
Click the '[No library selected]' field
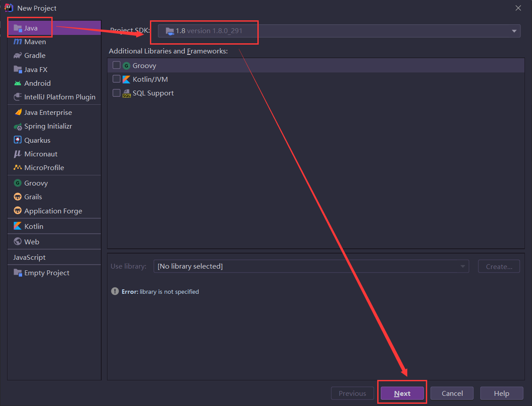pyautogui.click(x=311, y=266)
